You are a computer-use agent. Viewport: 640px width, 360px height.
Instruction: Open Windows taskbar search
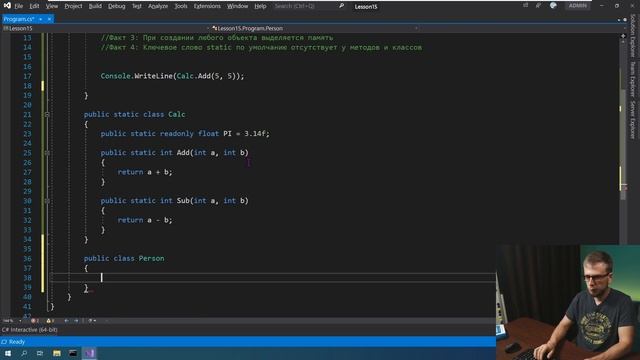tap(24, 353)
